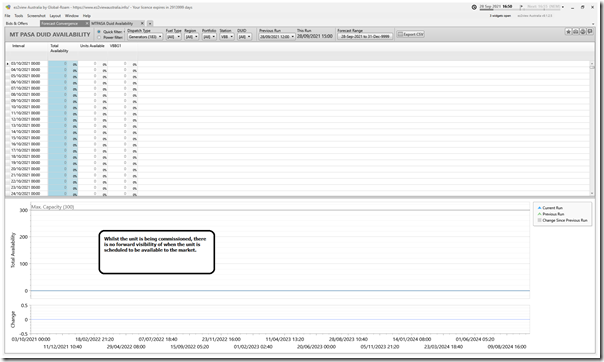Screen dimensions: 604x362
Task: Open the Portfolio filter dropdown
Action: pyautogui.click(x=209, y=37)
